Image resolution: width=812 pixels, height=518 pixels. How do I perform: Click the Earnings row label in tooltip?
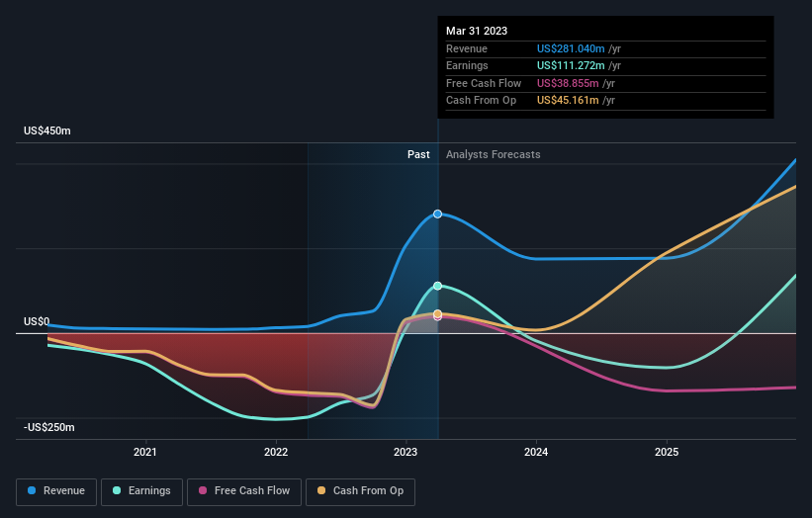coord(467,65)
